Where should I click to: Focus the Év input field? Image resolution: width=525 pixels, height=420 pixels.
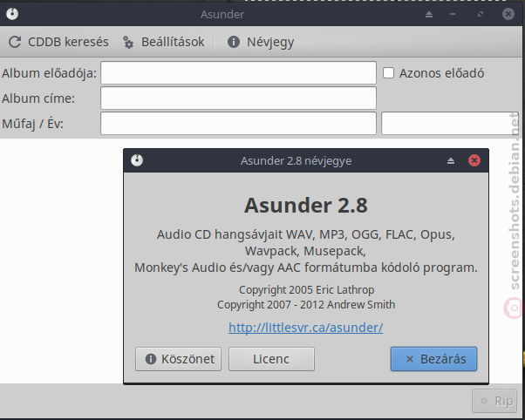point(450,124)
